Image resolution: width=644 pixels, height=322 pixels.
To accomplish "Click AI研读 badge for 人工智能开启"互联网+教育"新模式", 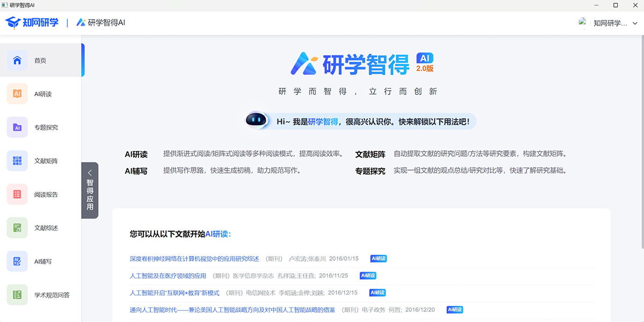I will tap(378, 293).
